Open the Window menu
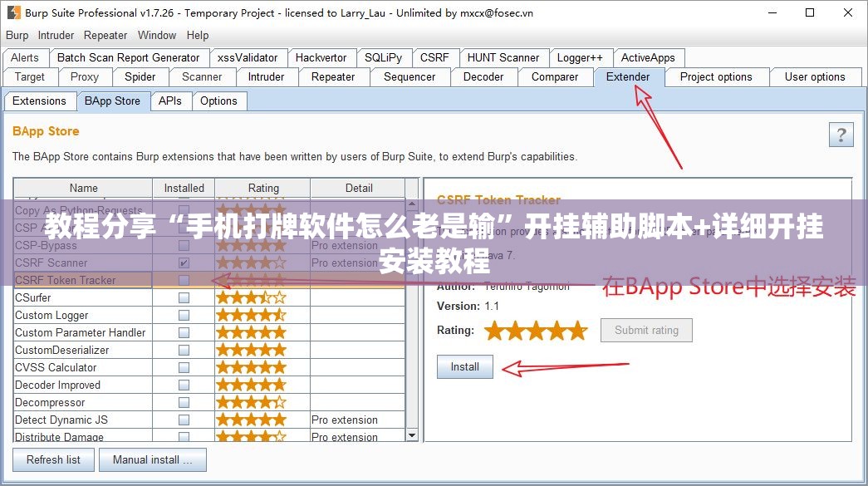The width and height of the screenshot is (868, 486). (x=157, y=36)
